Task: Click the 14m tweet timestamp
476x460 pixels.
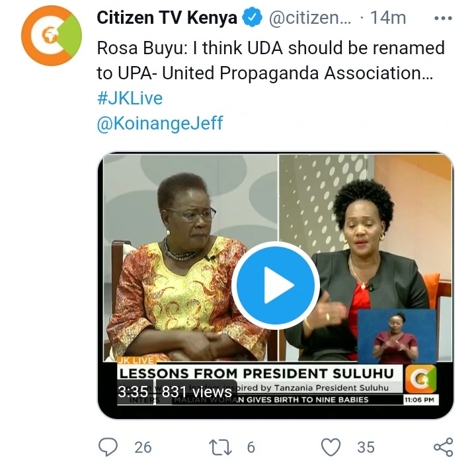Action: pos(388,18)
